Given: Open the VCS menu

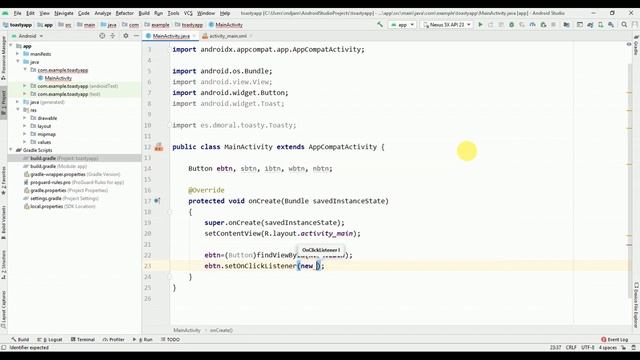Looking at the screenshot, I should (x=188, y=13).
